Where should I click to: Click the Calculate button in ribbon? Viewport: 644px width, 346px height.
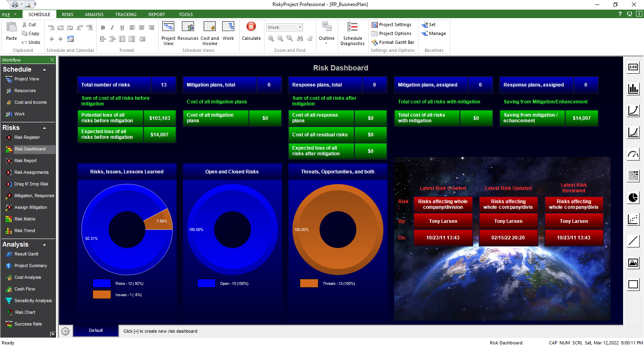coord(251,31)
